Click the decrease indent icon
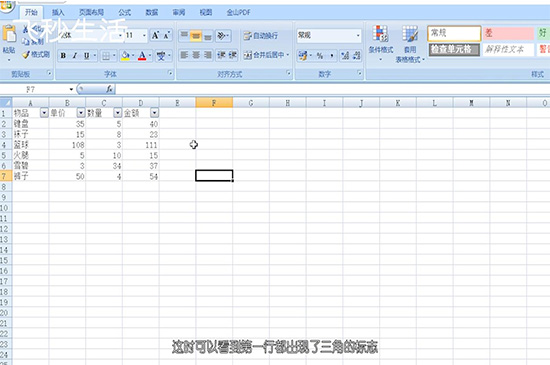 pos(221,55)
